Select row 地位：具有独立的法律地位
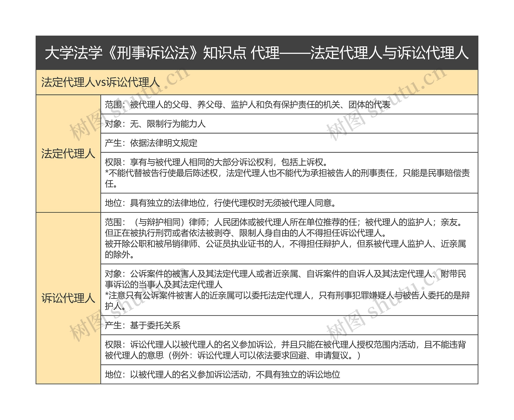Image resolution: width=514 pixels, height=420 pixels. [x=289, y=203]
